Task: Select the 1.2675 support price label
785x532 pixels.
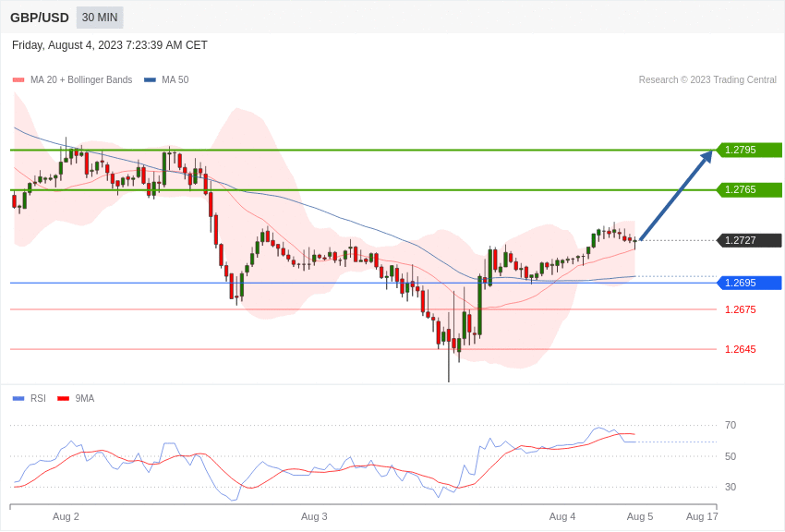Action: coord(741,309)
